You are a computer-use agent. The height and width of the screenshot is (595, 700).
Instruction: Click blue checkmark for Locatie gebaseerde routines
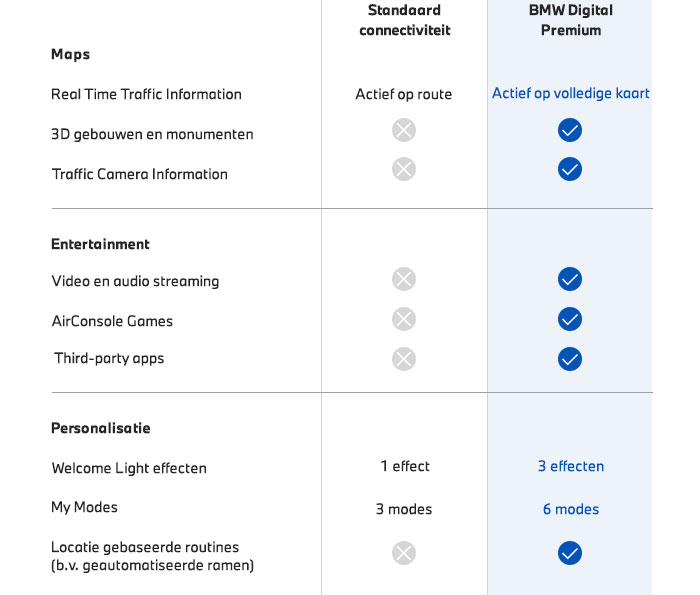pos(570,553)
